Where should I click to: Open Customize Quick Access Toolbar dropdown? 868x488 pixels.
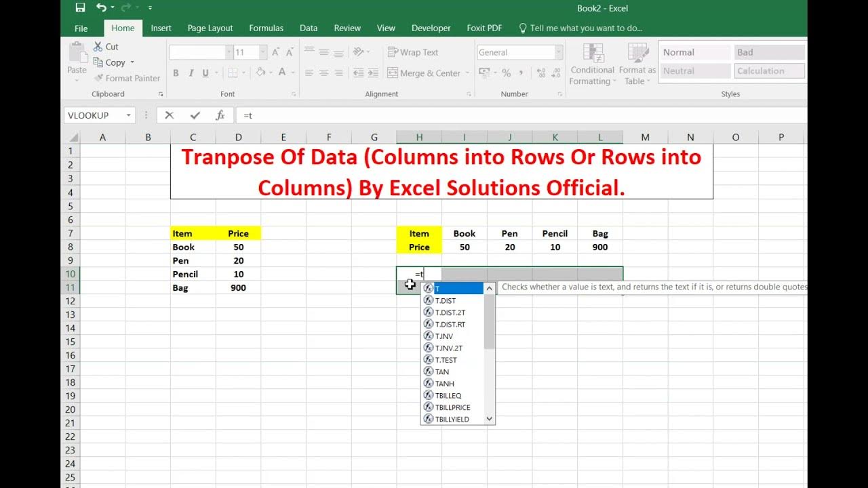coord(150,8)
